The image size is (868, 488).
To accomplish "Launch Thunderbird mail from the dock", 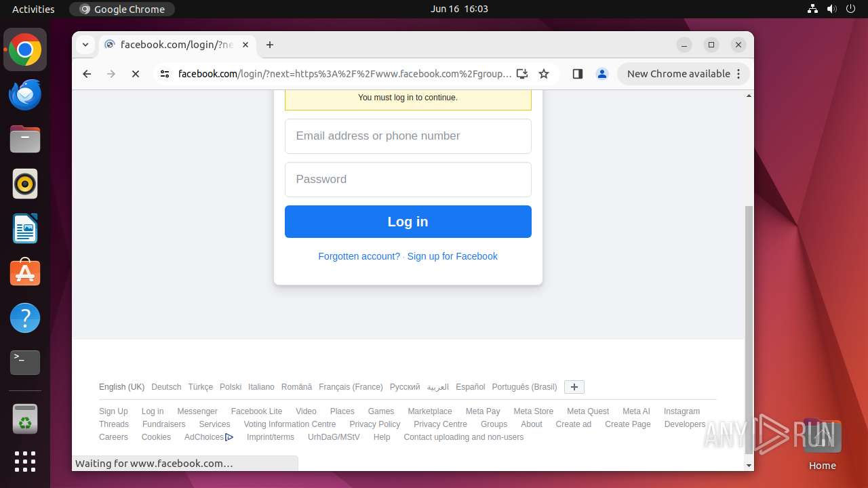I will (25, 95).
